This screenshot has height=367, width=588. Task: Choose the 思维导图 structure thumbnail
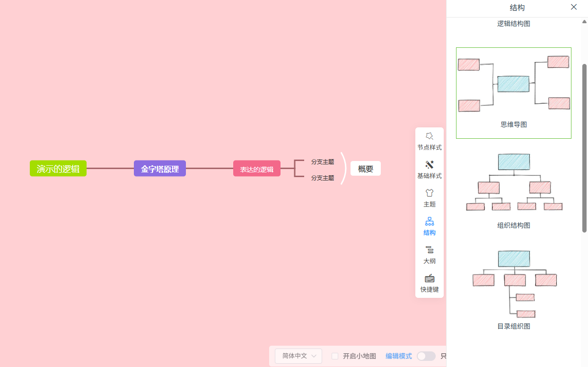coord(514,93)
